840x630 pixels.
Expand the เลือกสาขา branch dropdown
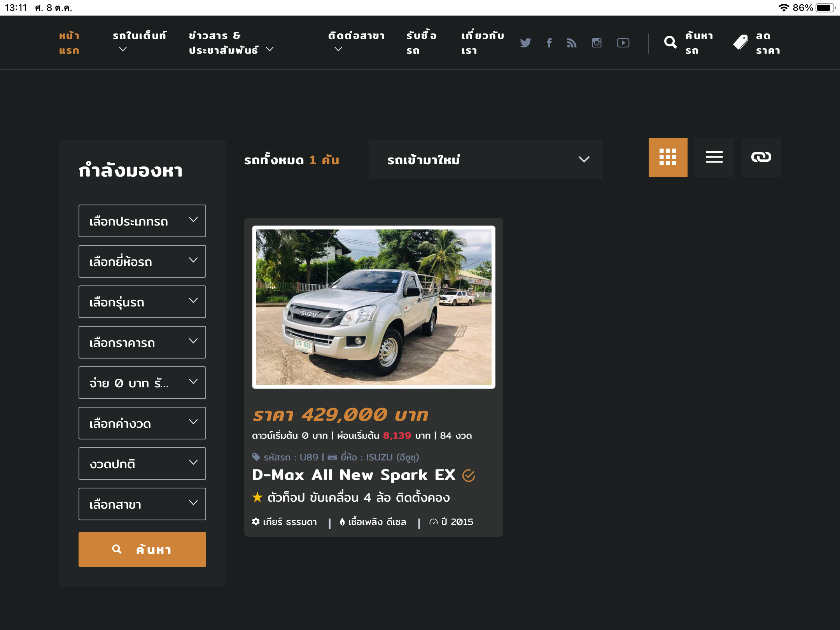pos(142,504)
